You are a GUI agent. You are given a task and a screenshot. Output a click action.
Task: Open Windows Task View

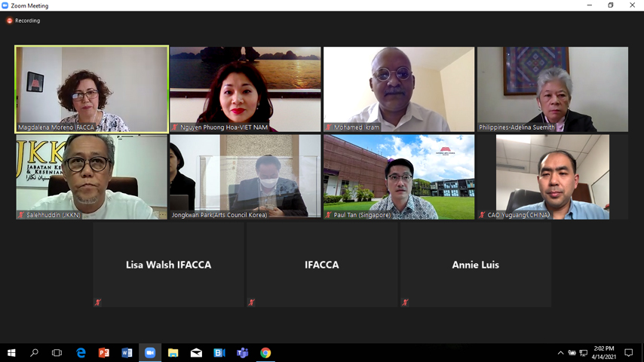pos(57,352)
